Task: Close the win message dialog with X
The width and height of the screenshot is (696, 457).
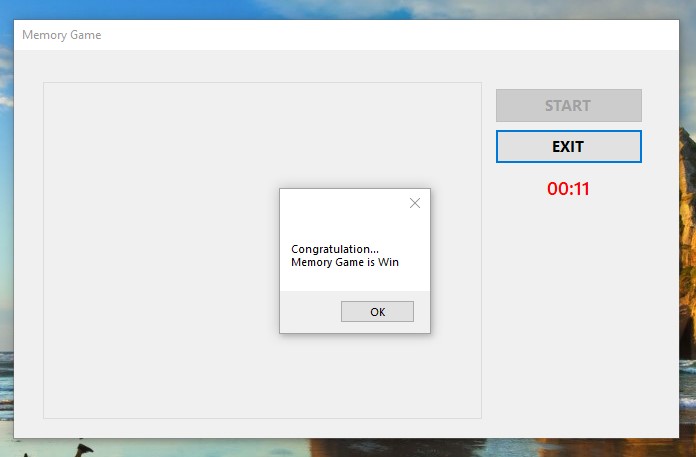Action: [415, 203]
